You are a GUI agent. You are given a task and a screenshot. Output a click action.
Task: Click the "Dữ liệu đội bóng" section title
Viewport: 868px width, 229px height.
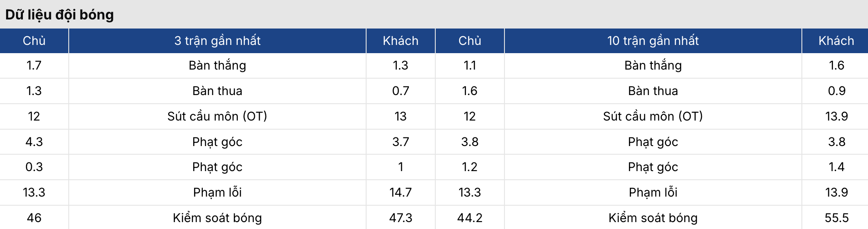click(59, 15)
